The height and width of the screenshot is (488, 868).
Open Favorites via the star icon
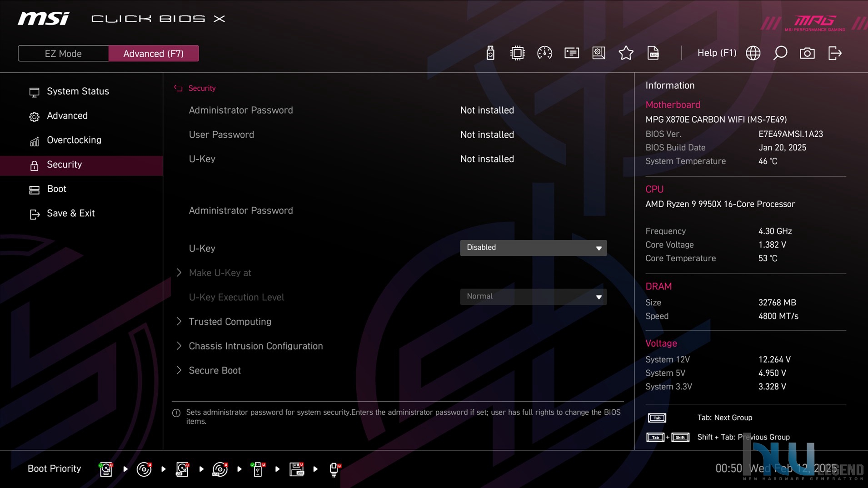coord(626,53)
